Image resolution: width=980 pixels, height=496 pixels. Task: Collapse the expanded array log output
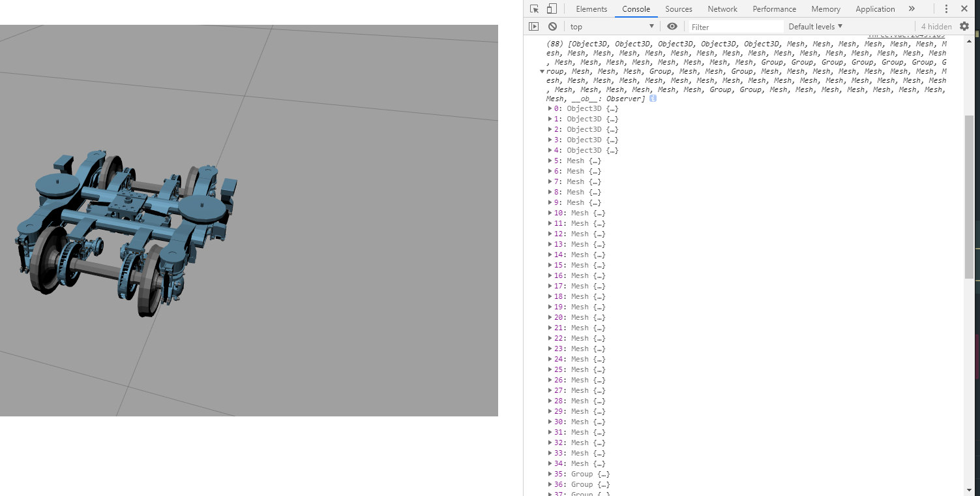click(542, 71)
